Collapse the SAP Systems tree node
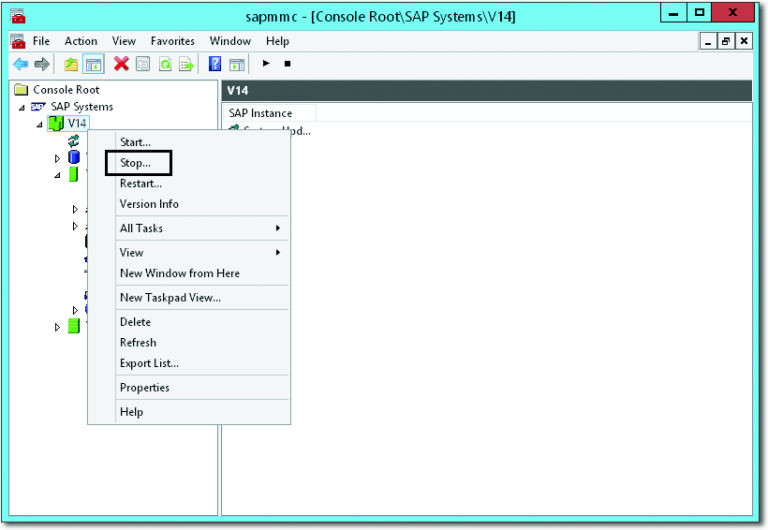The height and width of the screenshot is (530, 768). 21,107
